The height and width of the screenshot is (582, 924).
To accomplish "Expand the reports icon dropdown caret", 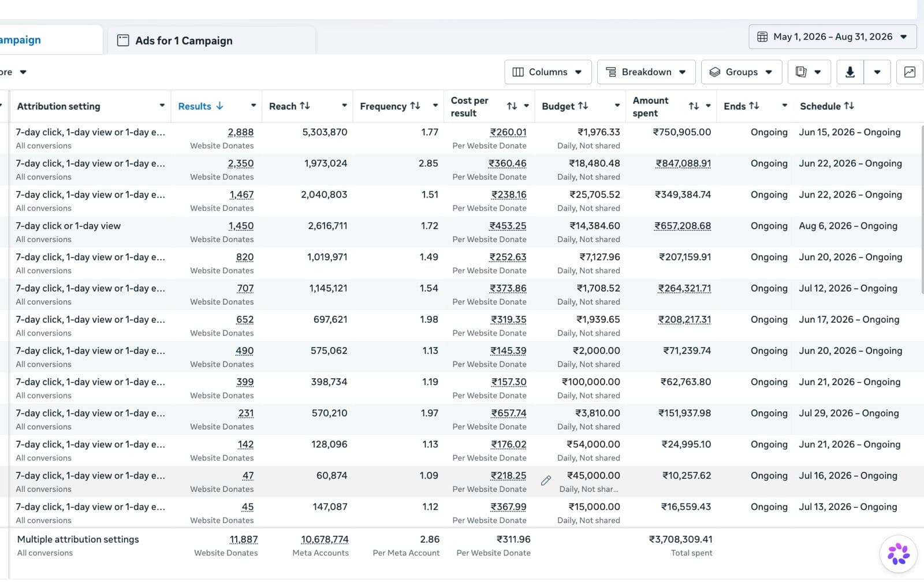I will (x=818, y=72).
